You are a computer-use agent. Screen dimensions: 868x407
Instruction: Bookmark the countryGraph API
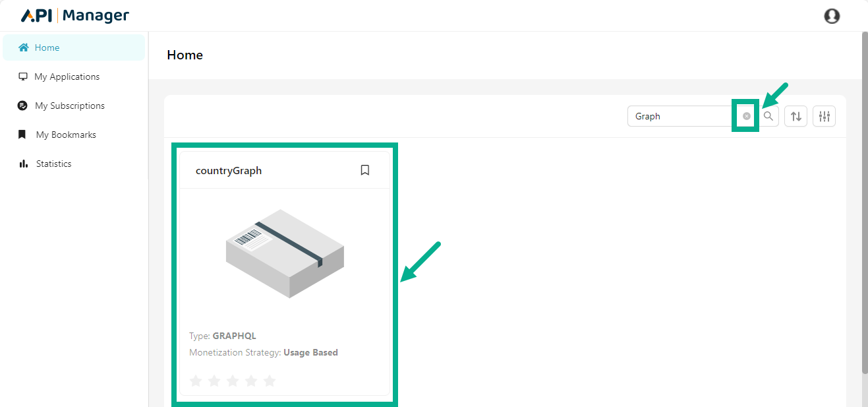coord(365,170)
